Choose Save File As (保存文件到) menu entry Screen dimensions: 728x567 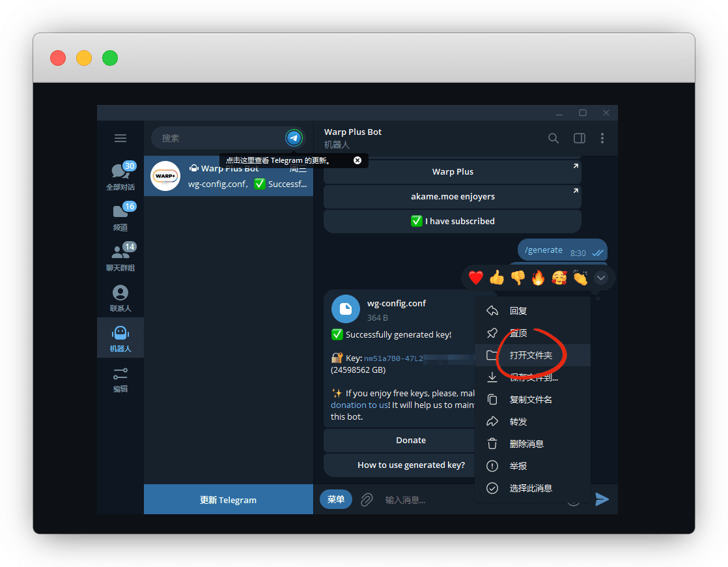(x=533, y=377)
